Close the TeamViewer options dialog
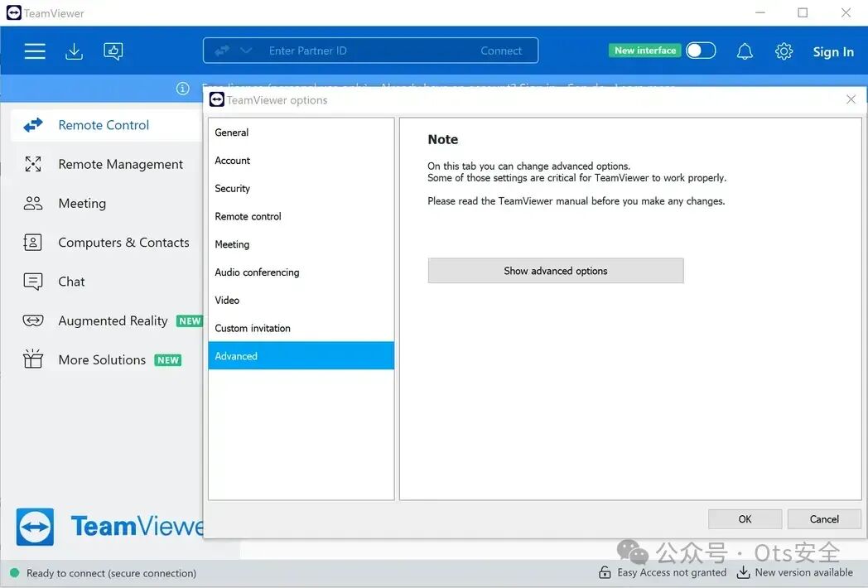 tap(851, 99)
